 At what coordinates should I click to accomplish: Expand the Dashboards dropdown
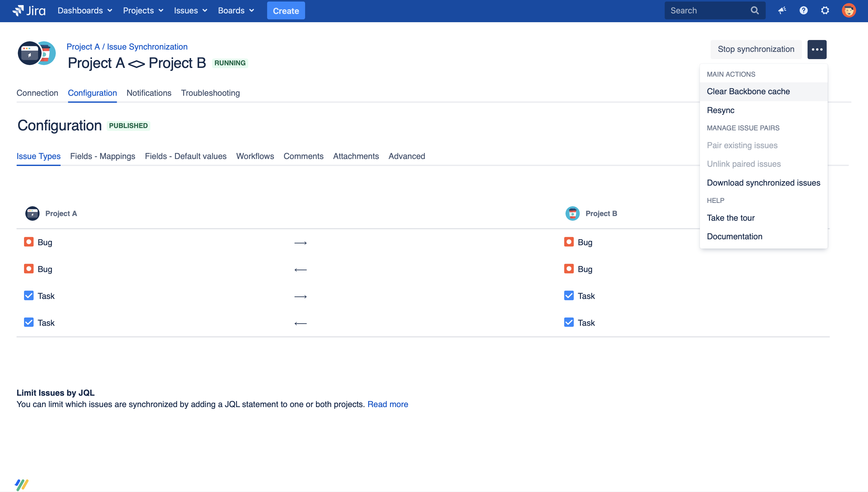click(x=85, y=11)
